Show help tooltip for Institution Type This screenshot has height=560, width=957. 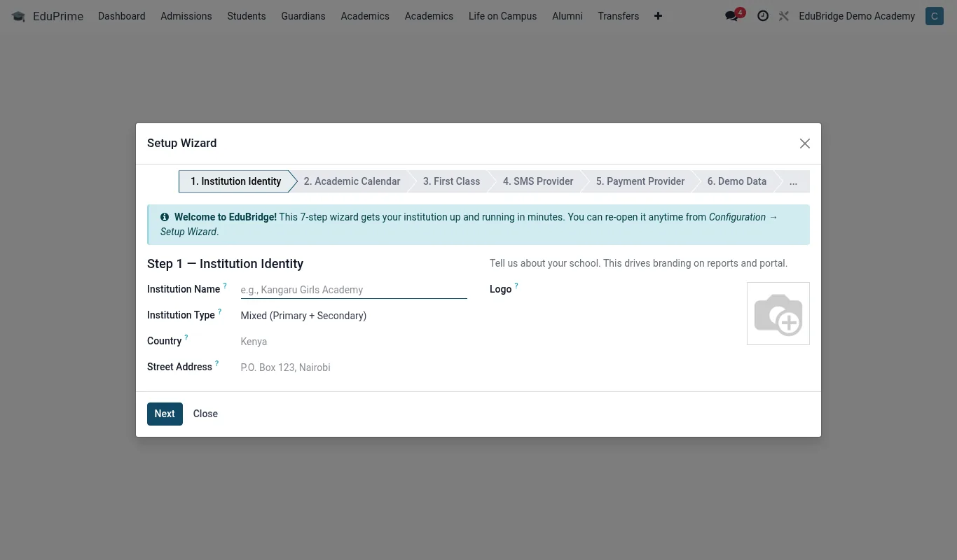tap(219, 311)
